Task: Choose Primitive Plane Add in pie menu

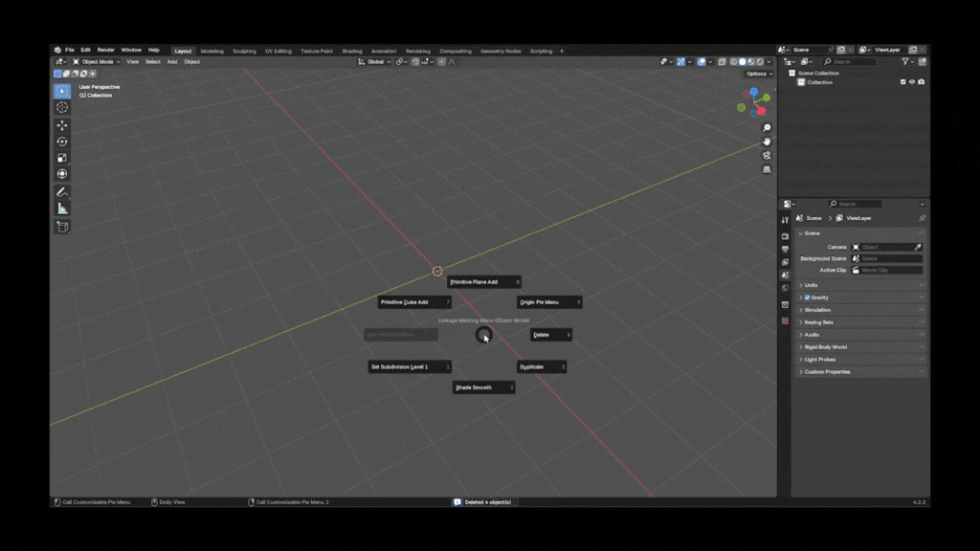Action: coord(483,282)
